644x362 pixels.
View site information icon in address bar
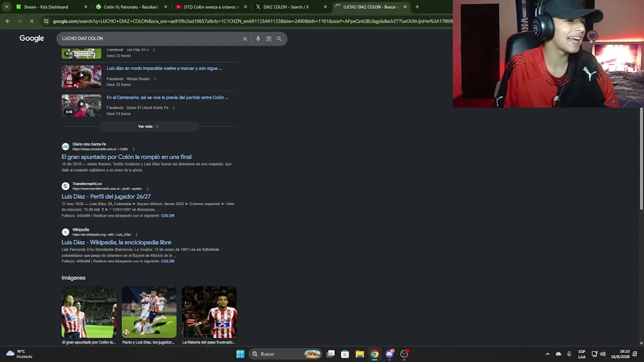[x=46, y=21]
